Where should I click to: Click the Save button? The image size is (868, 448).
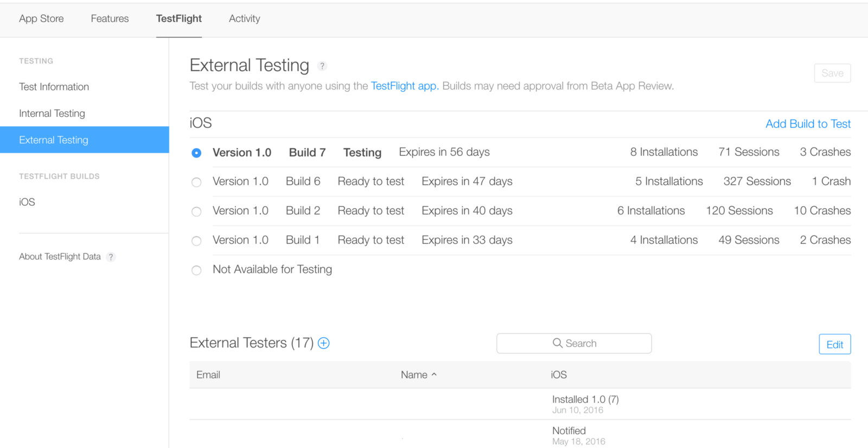[x=833, y=73]
